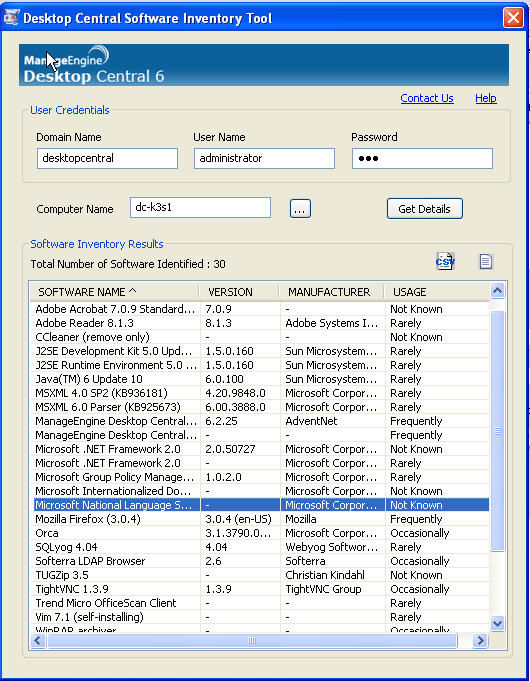Viewport: 530px width, 681px height.
Task: Select the Microsoft Internationalized Do... row
Action: [261, 491]
